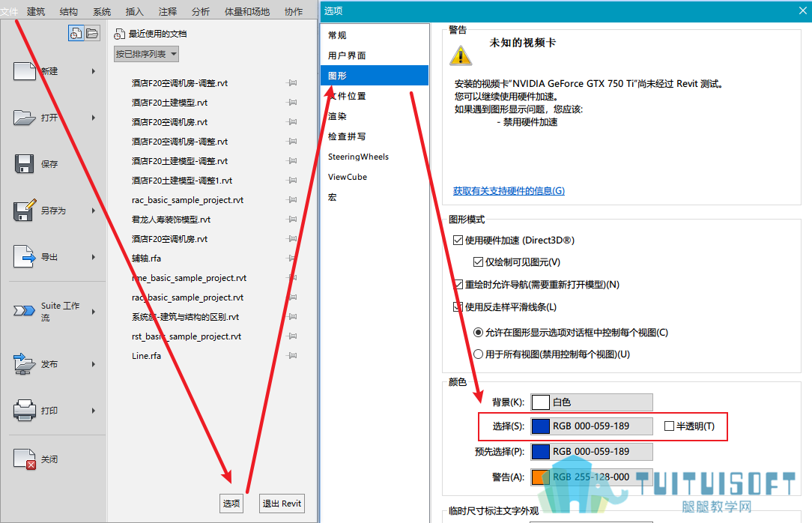Show recent documents icon button

76,33
